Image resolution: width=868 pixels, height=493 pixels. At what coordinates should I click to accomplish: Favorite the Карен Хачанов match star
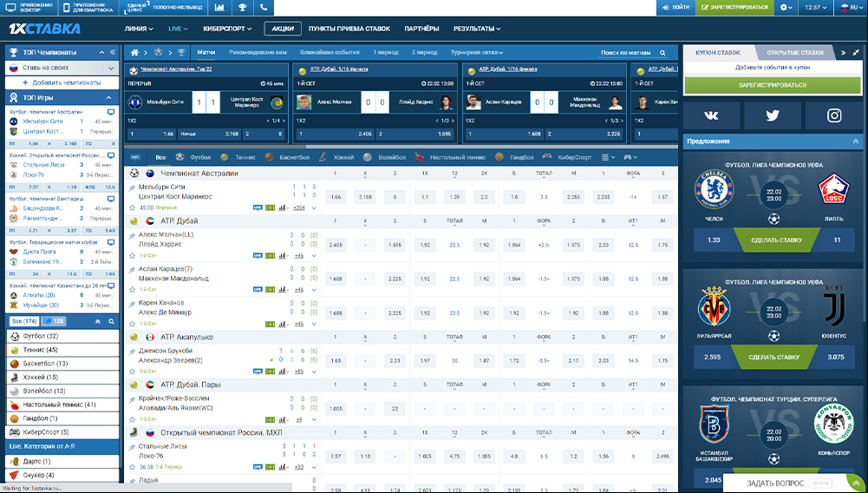point(133,324)
